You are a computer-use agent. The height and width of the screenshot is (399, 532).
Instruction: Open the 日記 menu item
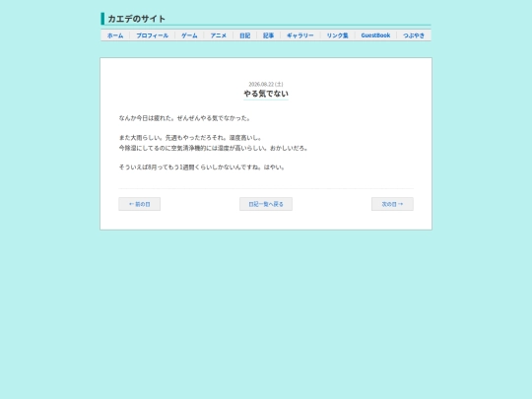coord(245,35)
